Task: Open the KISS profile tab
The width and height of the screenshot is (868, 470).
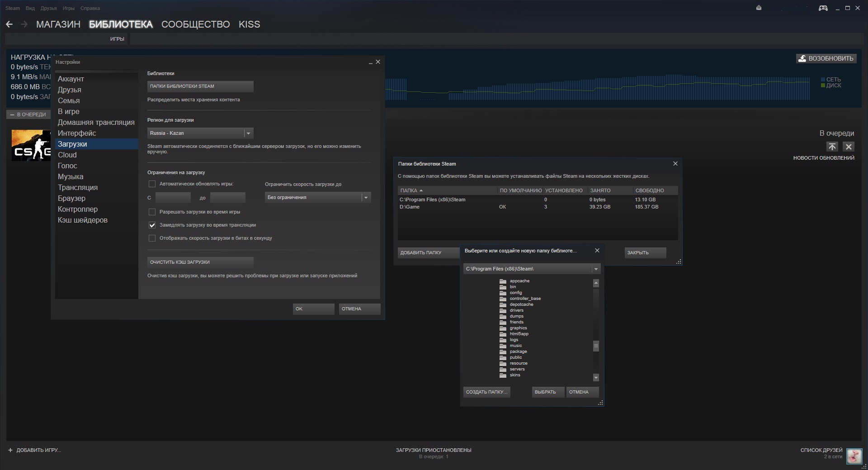Action: click(250, 24)
